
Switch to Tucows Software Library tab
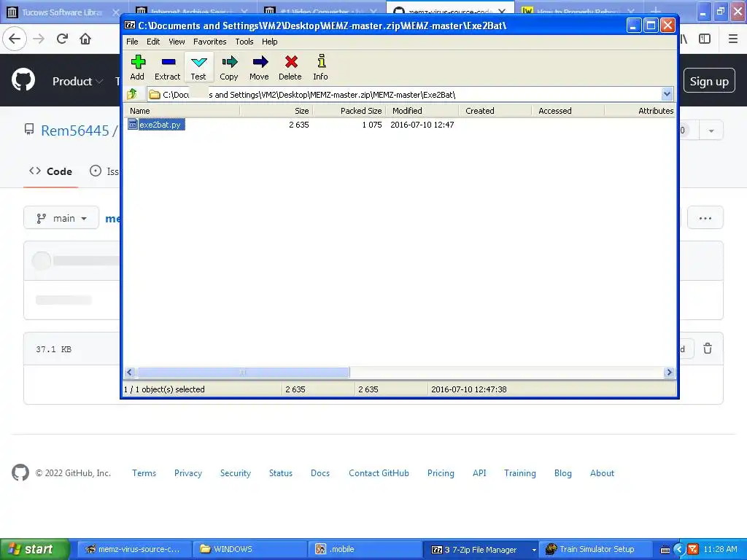tap(63, 12)
